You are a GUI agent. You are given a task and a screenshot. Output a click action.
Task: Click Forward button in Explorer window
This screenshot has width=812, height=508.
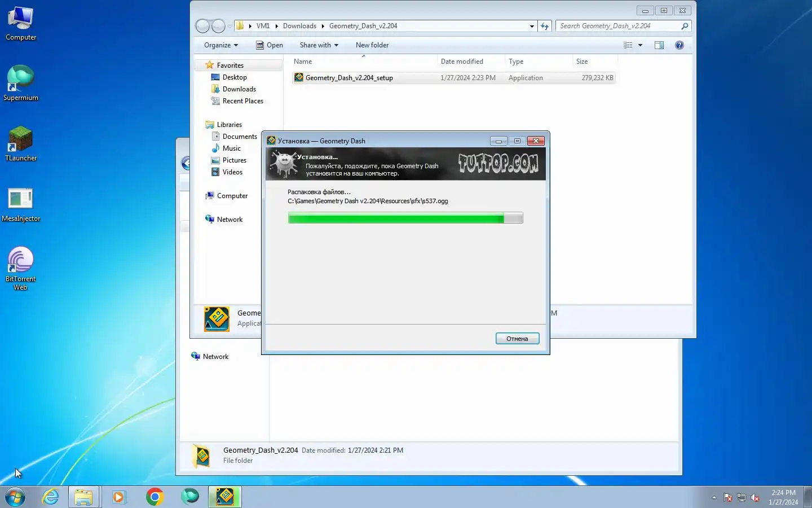[218, 26]
